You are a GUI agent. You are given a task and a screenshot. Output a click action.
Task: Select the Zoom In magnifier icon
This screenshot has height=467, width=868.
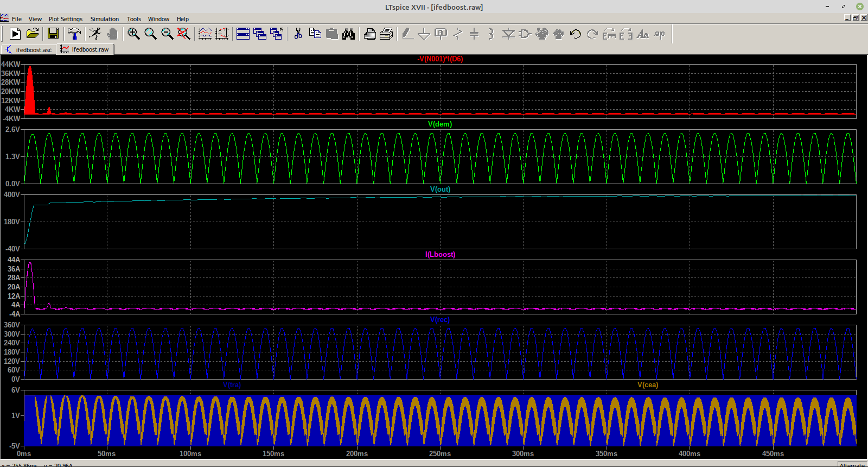(133, 34)
